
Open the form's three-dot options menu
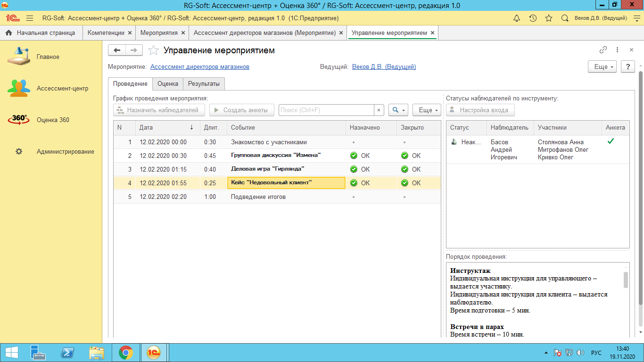617,50
